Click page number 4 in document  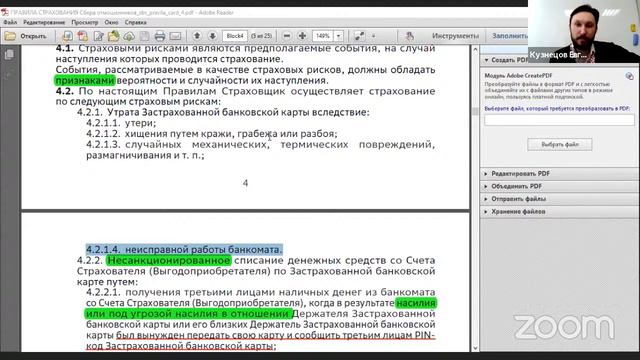point(245,183)
